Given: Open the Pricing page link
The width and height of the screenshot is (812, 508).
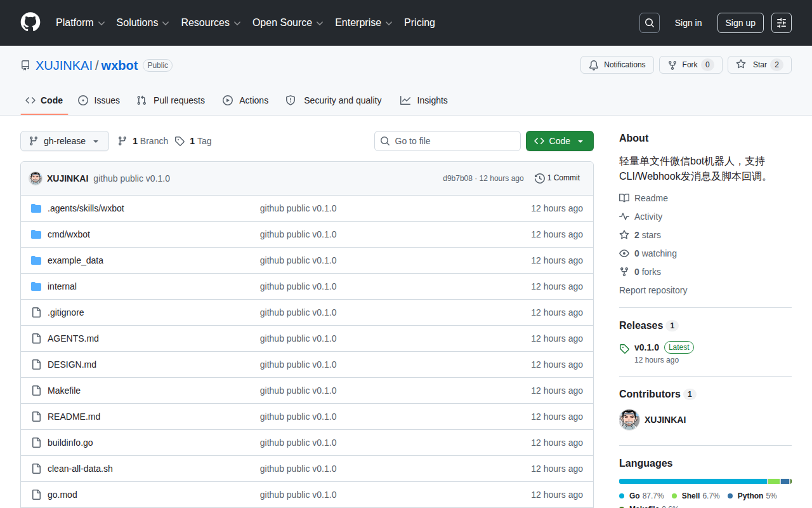Looking at the screenshot, I should pos(419,23).
